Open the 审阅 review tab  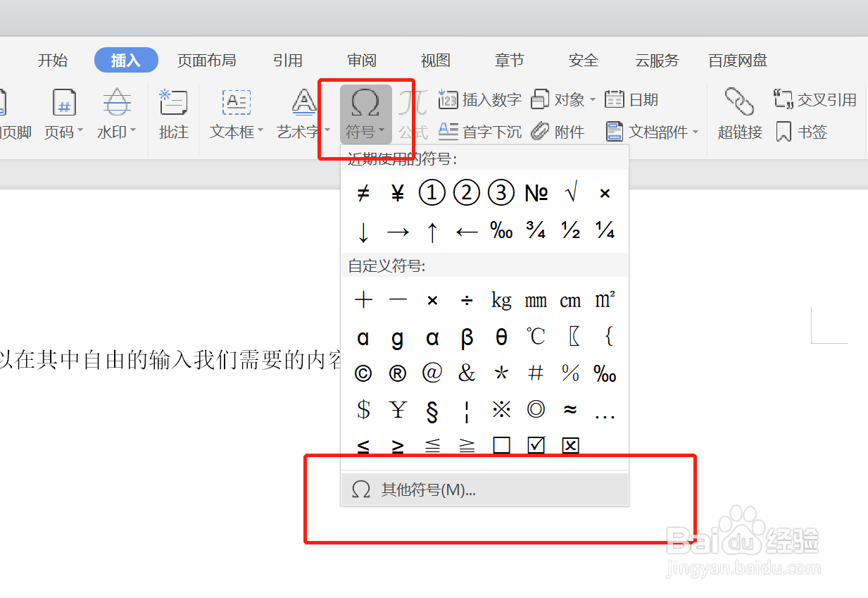click(361, 60)
